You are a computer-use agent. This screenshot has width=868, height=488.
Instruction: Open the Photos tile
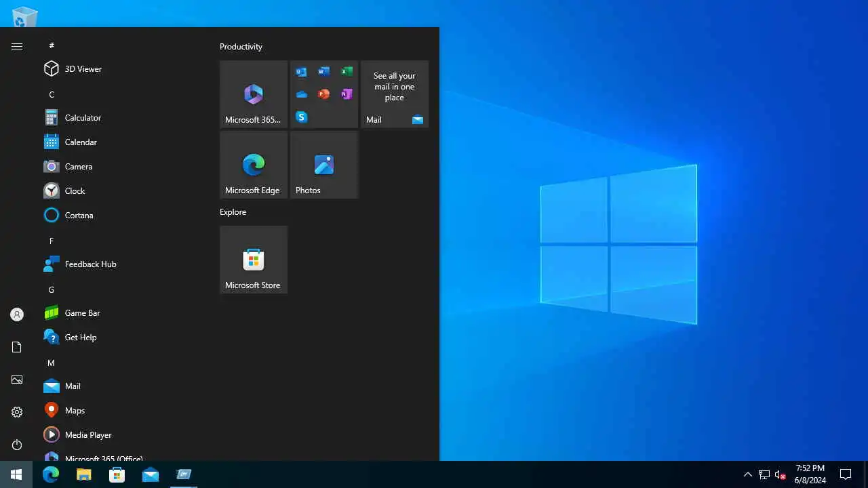coord(324,165)
